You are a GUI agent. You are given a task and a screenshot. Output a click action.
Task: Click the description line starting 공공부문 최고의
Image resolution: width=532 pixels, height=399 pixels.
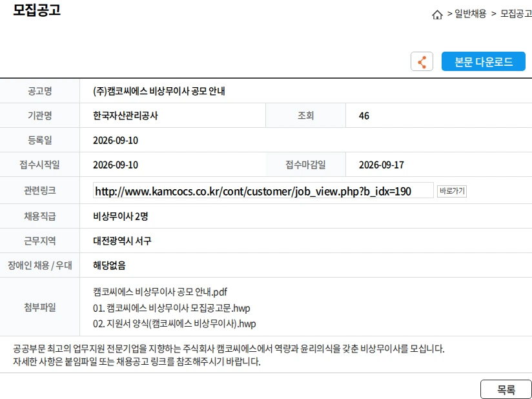pos(229,349)
